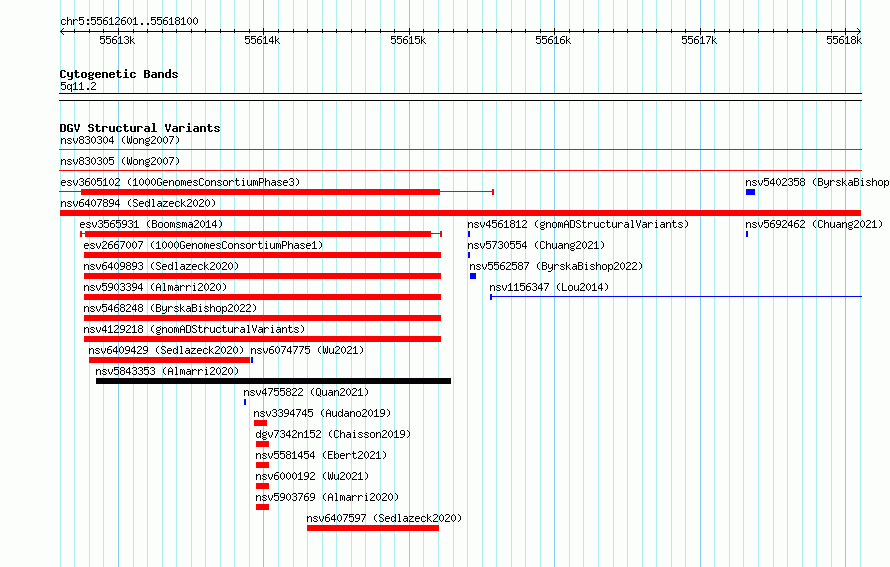Viewport: 890px width, 567px height.
Task: Click the DGV Structural Variants track title
Action: click(x=140, y=128)
